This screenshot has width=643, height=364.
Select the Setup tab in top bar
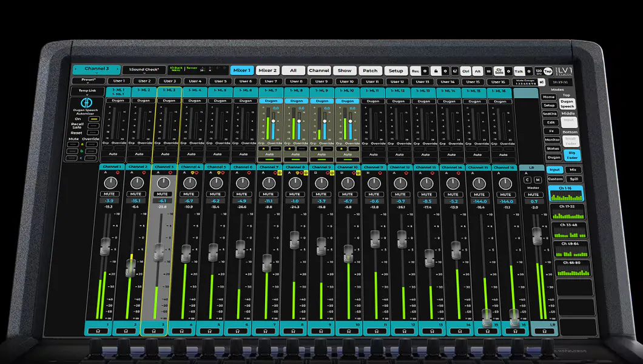pyautogui.click(x=396, y=70)
